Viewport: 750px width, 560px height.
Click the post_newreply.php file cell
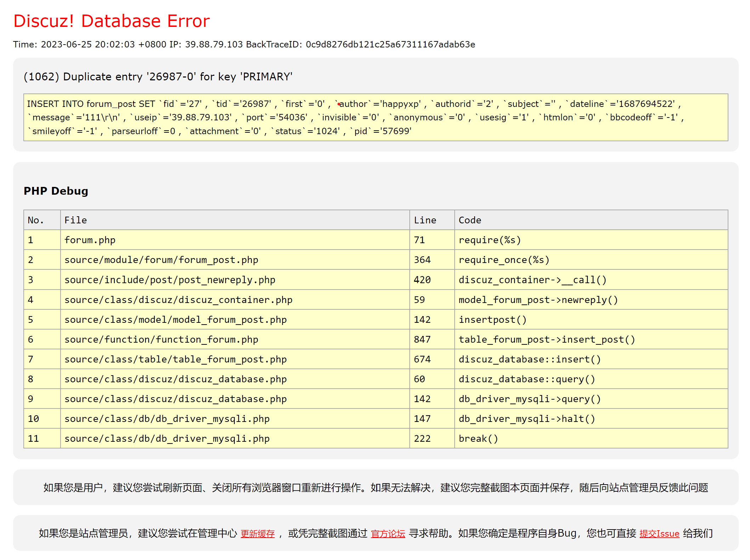pos(170,280)
